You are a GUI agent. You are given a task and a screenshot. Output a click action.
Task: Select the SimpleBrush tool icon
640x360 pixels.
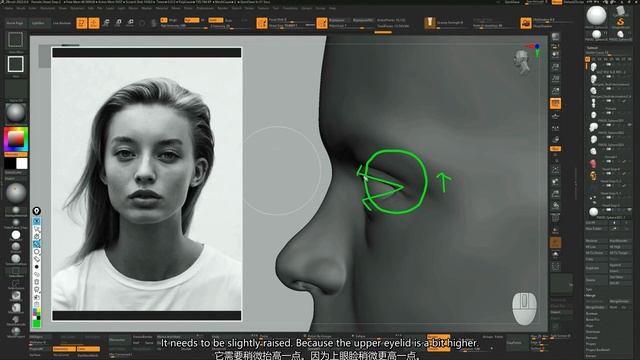click(620, 22)
